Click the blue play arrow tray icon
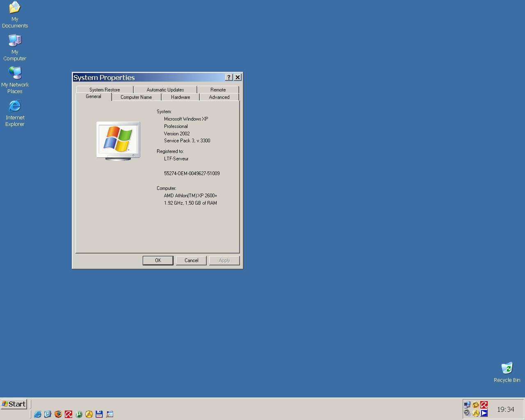 484,413
